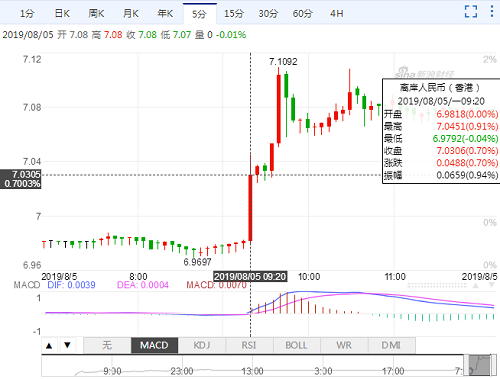Screen dimensions: 500x379
Task: Select the 月K monthly chart tab
Action: pyautogui.click(x=131, y=14)
